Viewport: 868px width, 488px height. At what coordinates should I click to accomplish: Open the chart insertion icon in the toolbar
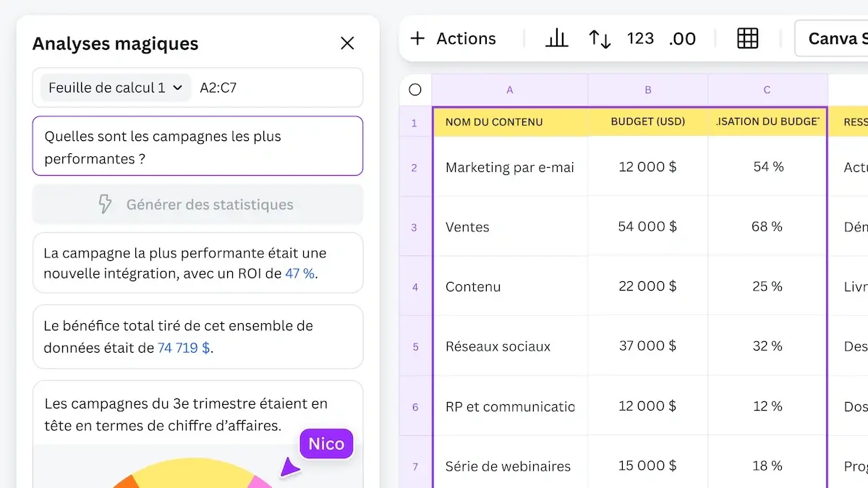557,38
